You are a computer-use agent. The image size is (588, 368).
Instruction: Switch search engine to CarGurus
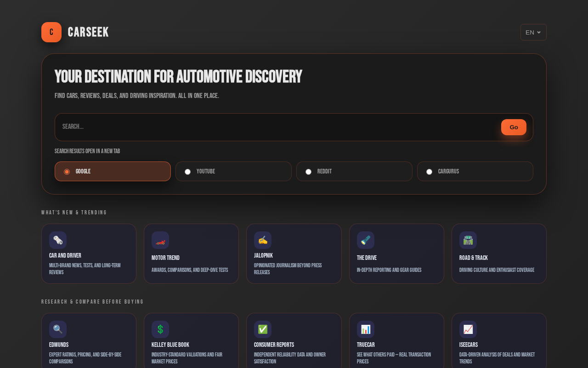coord(475,172)
